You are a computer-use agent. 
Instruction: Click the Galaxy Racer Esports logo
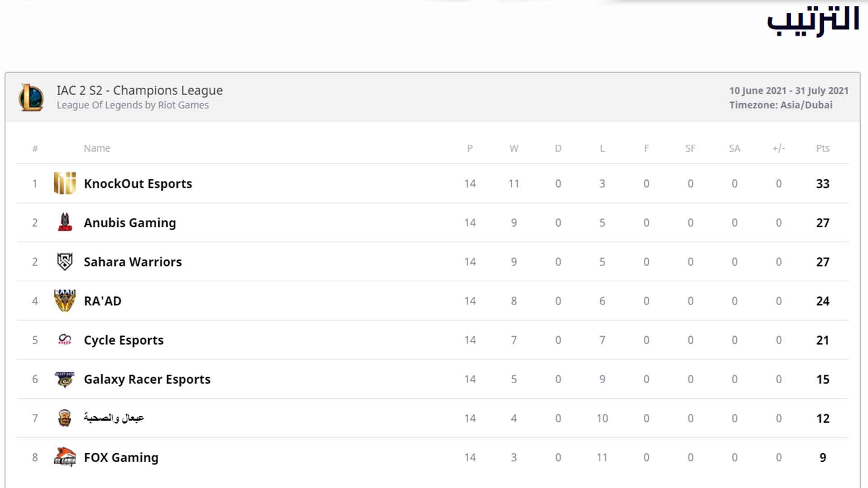click(65, 379)
